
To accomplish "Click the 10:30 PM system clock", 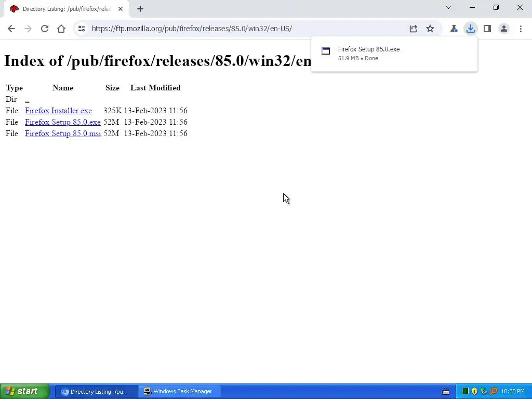I will [512, 392].
